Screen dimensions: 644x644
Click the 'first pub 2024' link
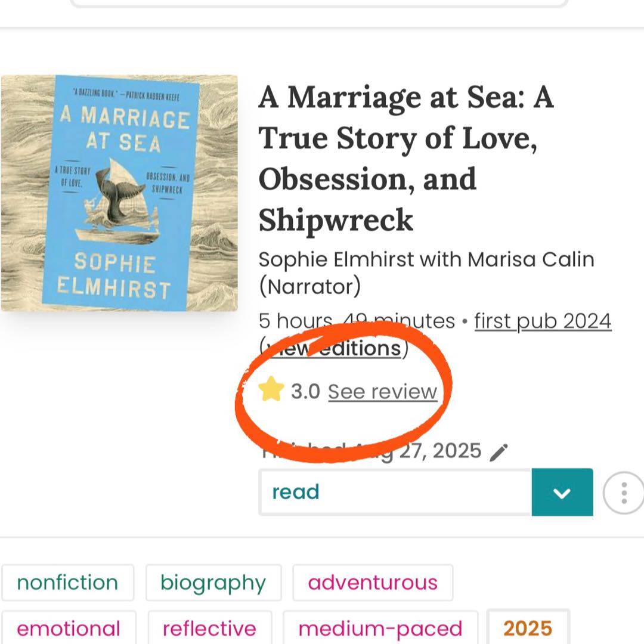click(543, 321)
